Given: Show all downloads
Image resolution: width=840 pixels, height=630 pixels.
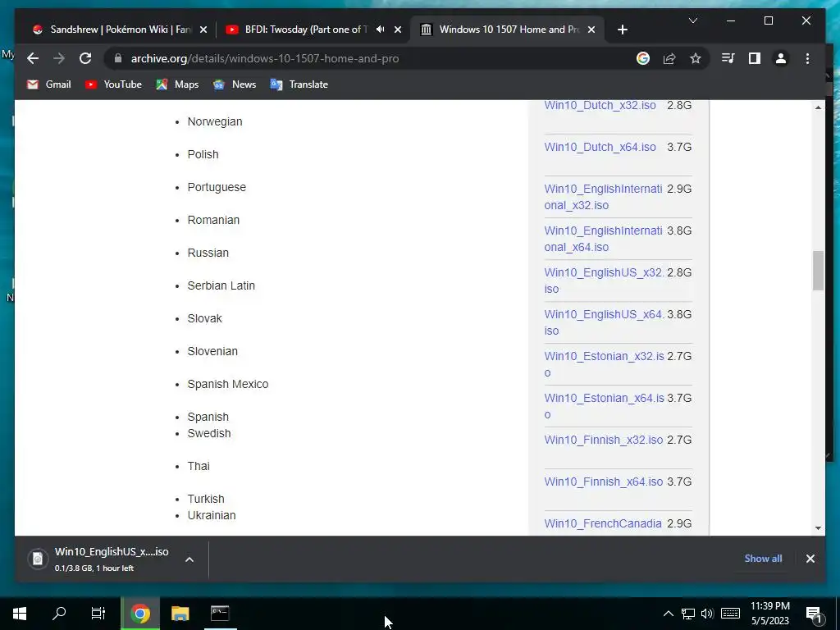Looking at the screenshot, I should point(763,558).
